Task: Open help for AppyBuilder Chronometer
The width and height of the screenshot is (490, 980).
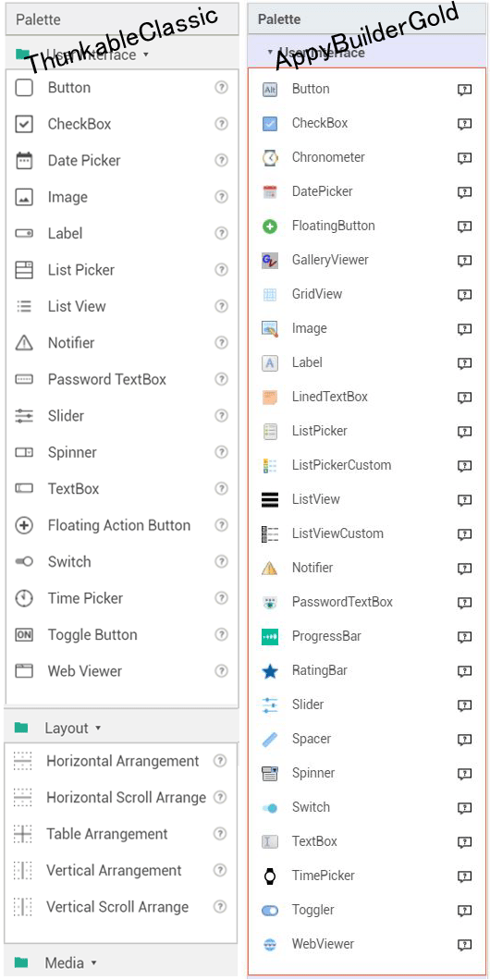Action: 464,158
